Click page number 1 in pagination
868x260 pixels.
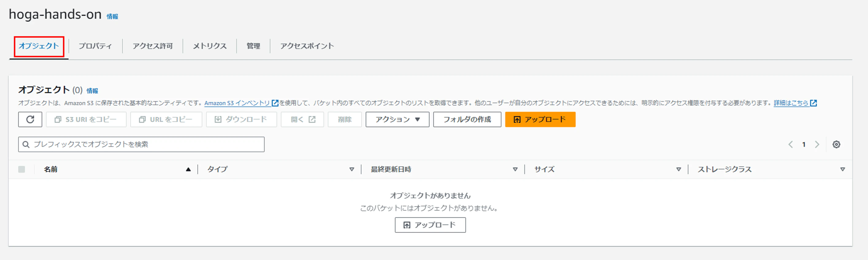pos(804,144)
